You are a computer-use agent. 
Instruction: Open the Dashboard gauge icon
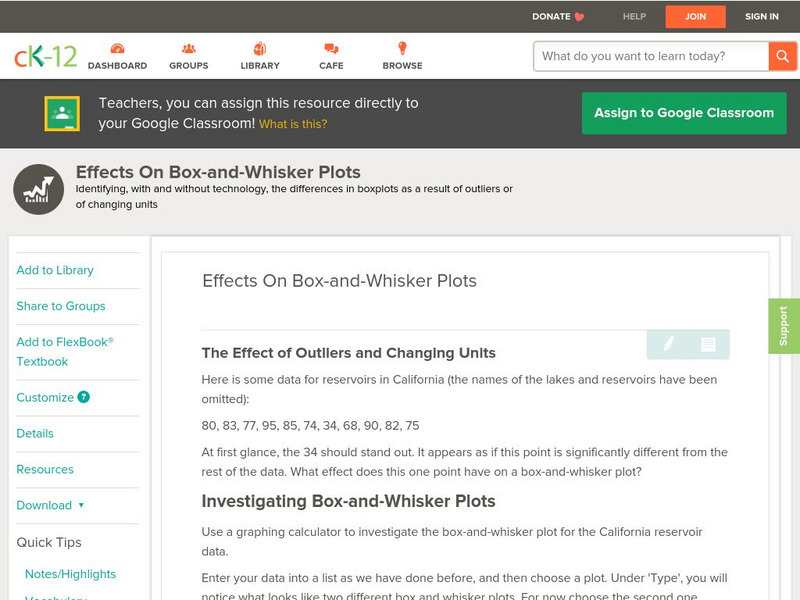point(117,48)
